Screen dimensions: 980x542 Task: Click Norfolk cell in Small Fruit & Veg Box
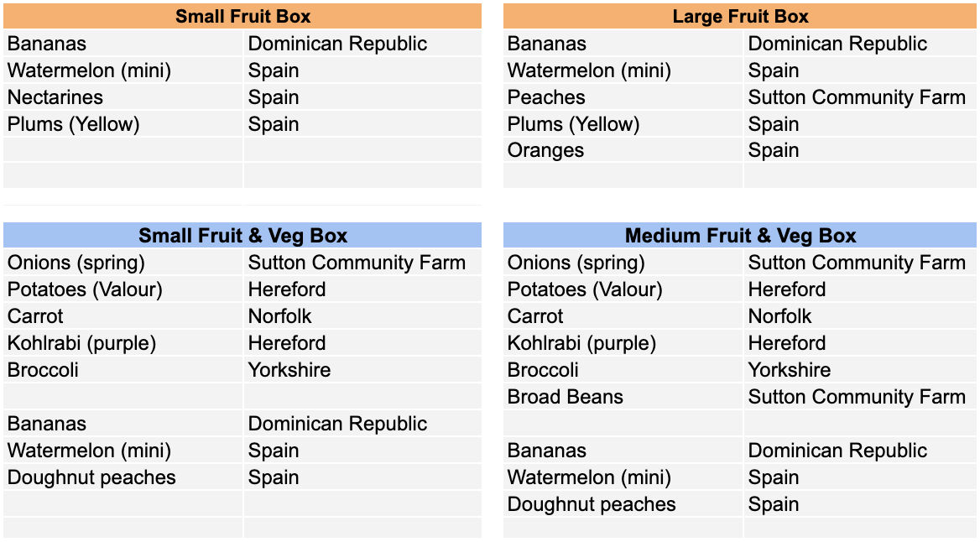(362, 315)
